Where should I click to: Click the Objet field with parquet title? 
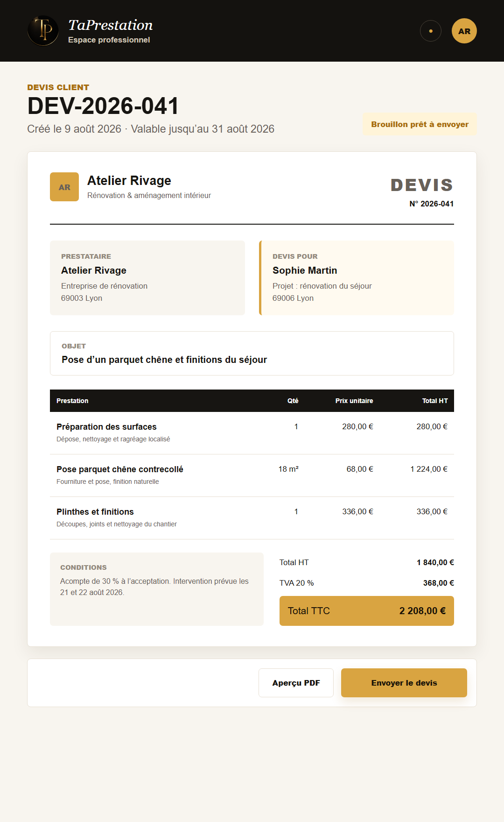click(252, 353)
